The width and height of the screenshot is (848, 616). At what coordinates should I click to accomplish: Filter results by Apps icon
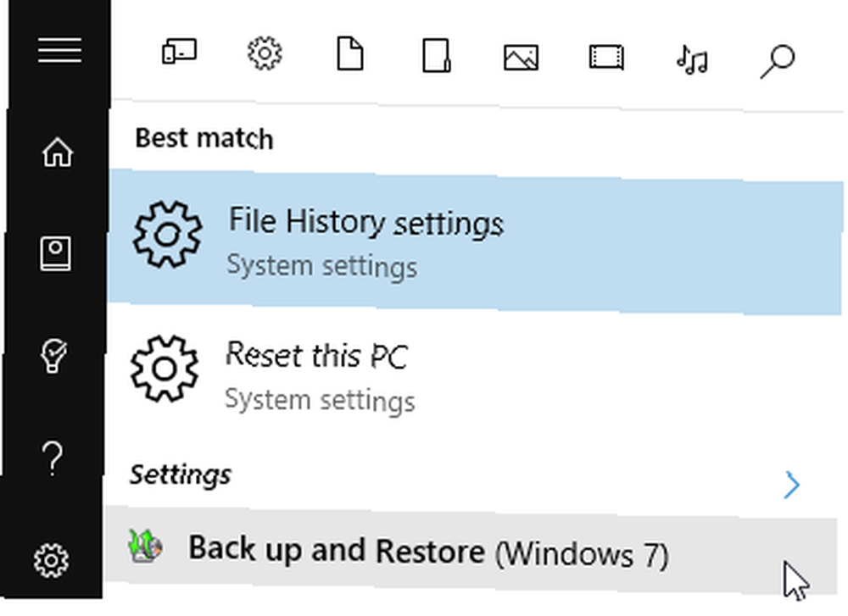click(x=179, y=52)
